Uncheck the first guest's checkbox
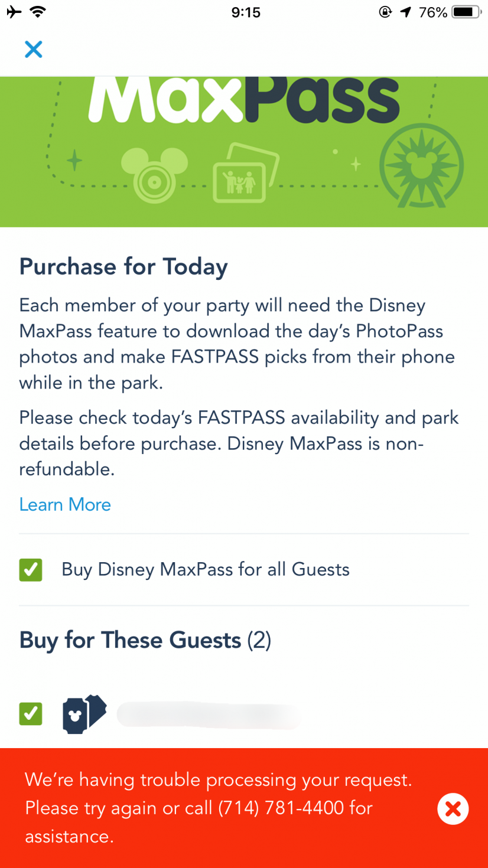The image size is (488, 868). pyautogui.click(x=31, y=714)
